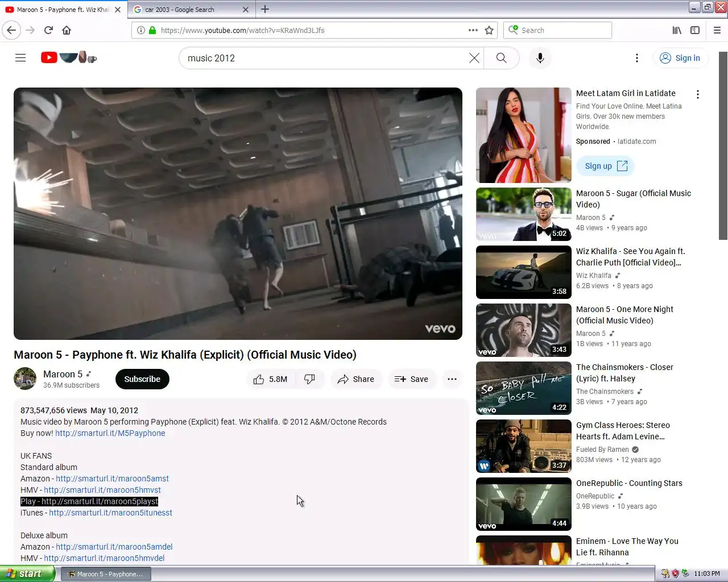This screenshot has height=582, width=728.
Task: Open One More Night video thumbnail
Action: click(524, 330)
